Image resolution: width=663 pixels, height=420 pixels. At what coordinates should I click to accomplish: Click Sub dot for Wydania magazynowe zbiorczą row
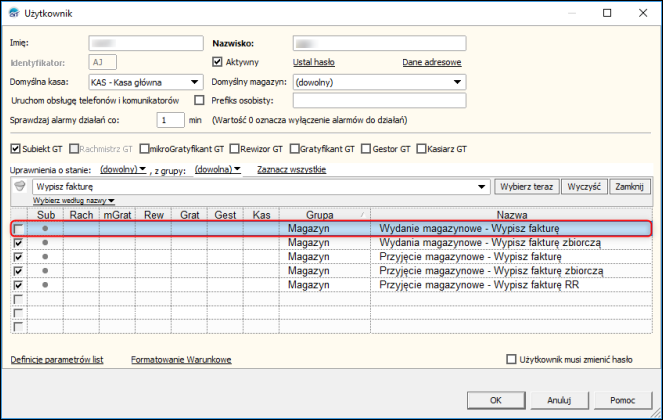[45, 243]
